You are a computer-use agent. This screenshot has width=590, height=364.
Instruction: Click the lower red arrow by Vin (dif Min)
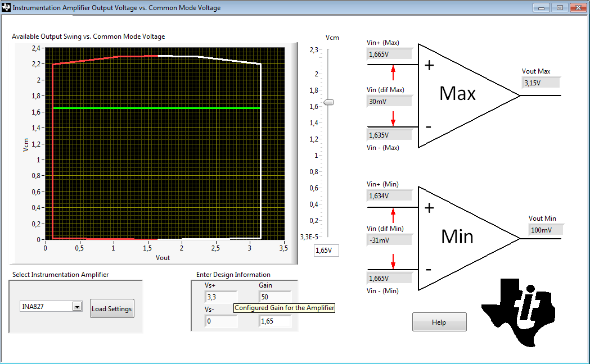click(393, 261)
